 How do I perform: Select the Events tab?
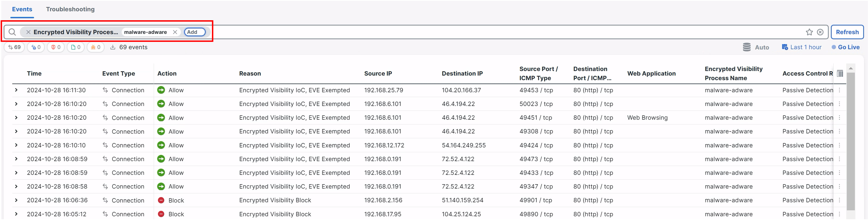click(x=22, y=9)
